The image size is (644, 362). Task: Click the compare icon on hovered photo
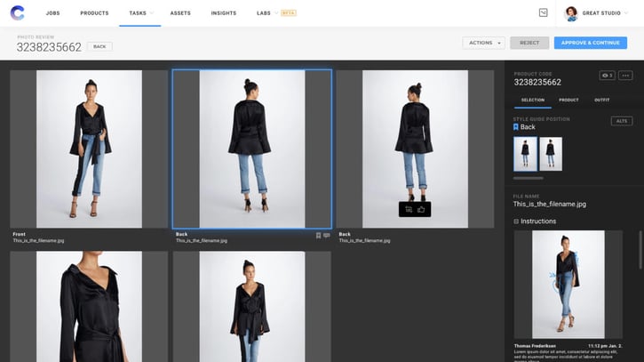(409, 209)
